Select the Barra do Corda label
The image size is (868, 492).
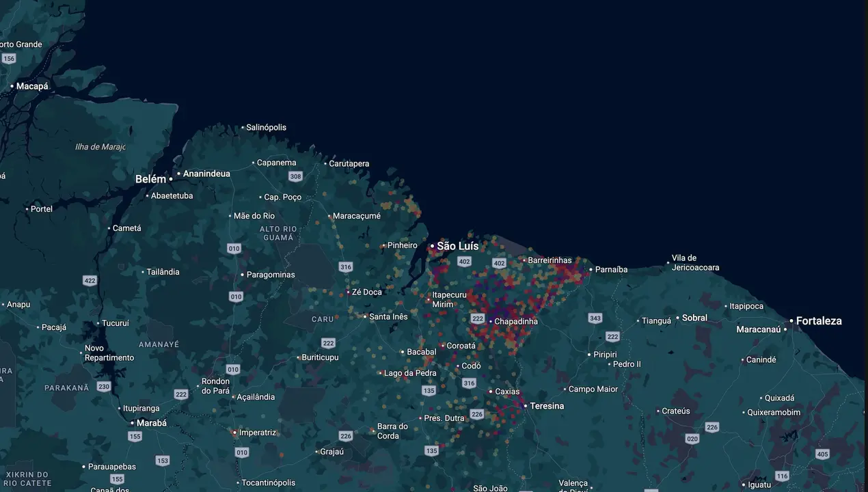point(392,431)
